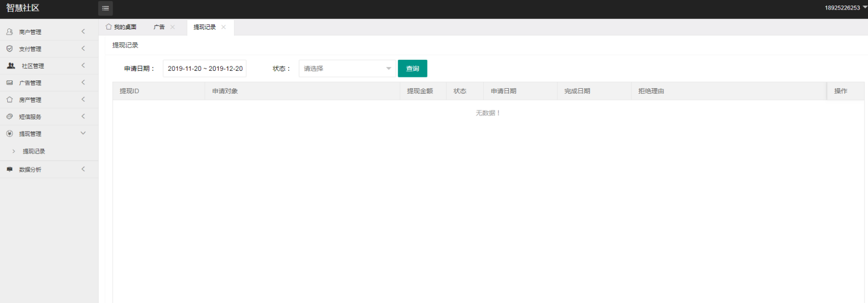Click the 申请日期 date range field

pos(205,69)
